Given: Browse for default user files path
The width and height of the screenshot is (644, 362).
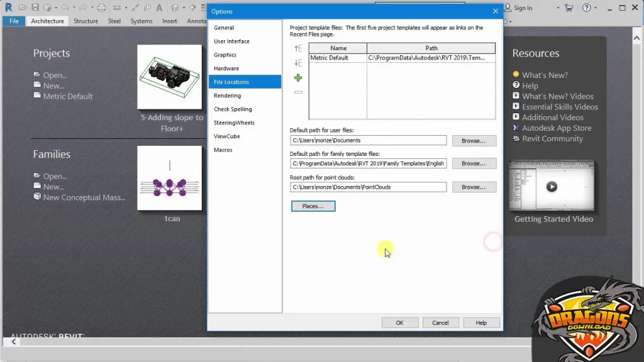Looking at the screenshot, I should 474,141.
